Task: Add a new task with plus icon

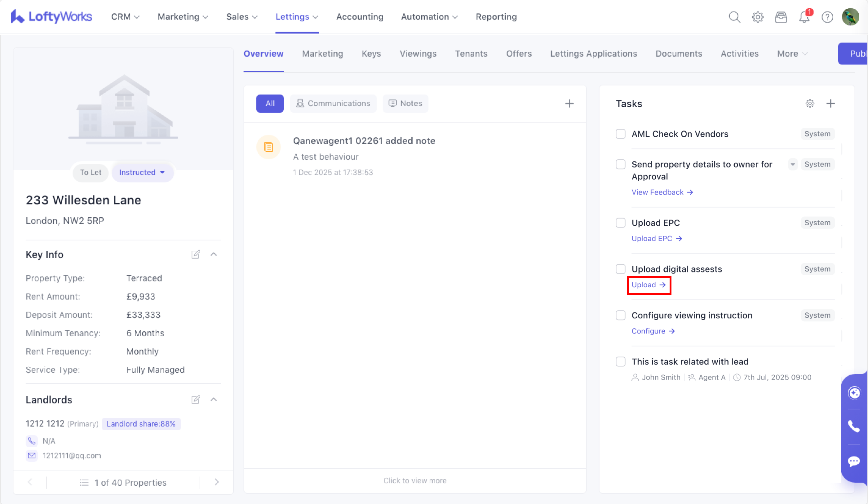Action: (x=830, y=103)
